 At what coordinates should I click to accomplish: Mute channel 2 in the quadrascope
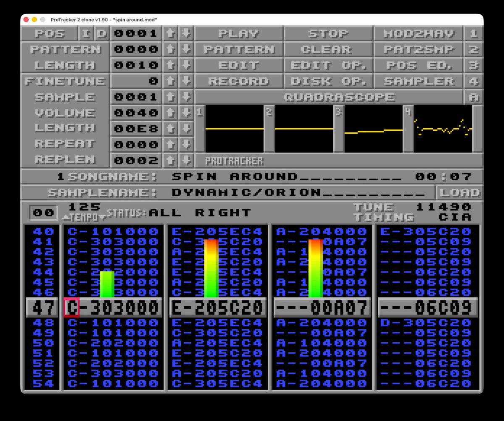coord(304,128)
